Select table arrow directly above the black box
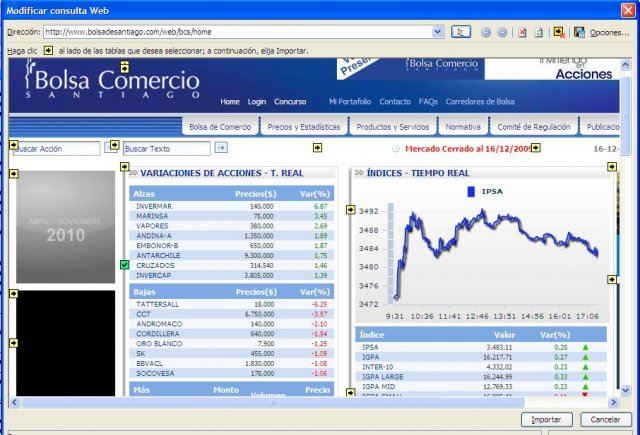Viewport: 640px width, 435px height. (13, 293)
